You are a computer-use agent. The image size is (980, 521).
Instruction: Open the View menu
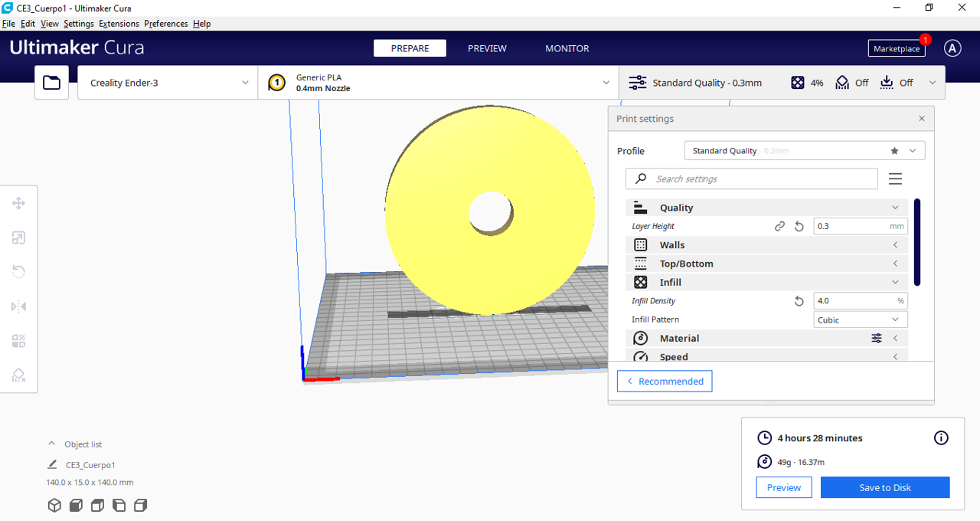coord(50,24)
